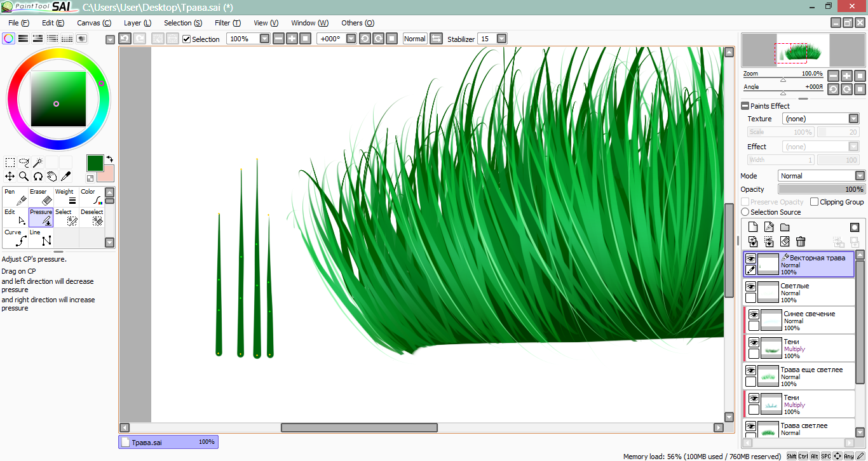
Task: Select the Lasso selection tool
Action: tap(24, 163)
